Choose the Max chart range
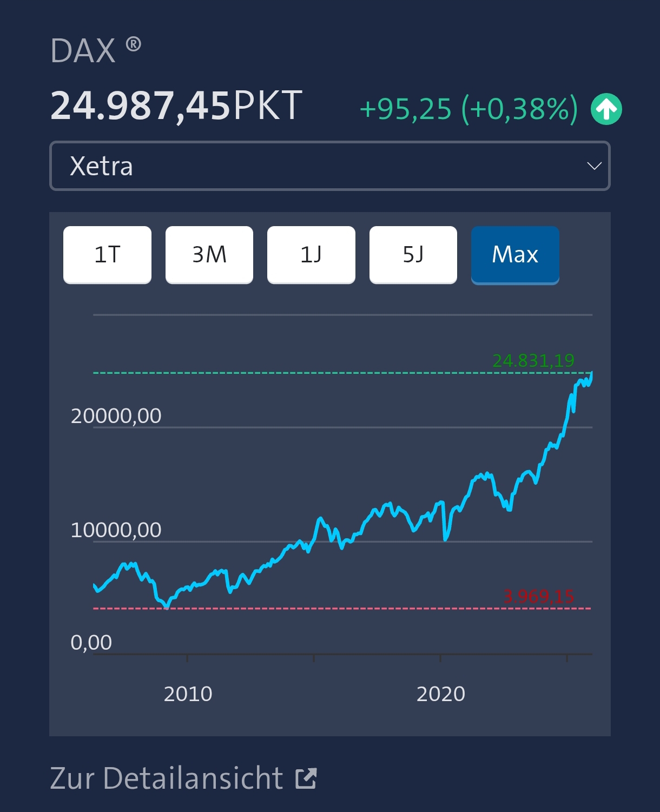The width and height of the screenshot is (660, 812). click(x=515, y=254)
